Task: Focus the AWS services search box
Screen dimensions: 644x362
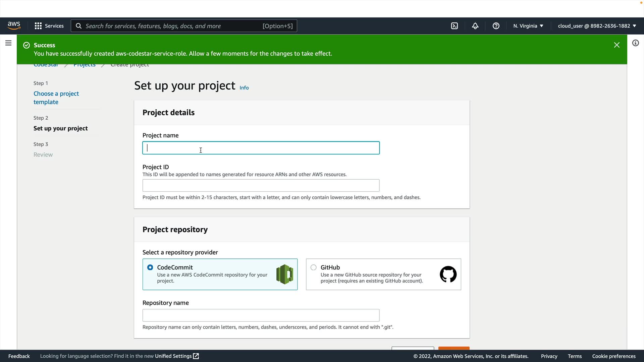Action: click(184, 26)
